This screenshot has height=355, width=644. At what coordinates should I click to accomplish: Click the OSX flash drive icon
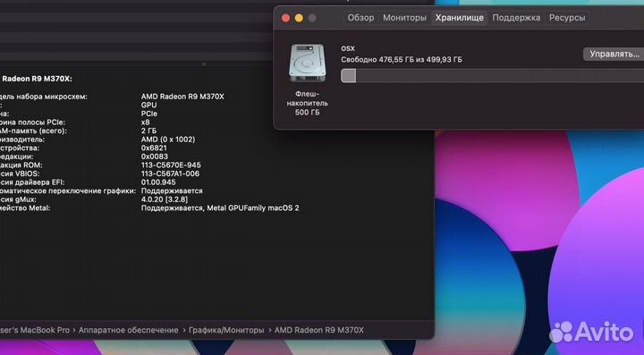[307, 63]
